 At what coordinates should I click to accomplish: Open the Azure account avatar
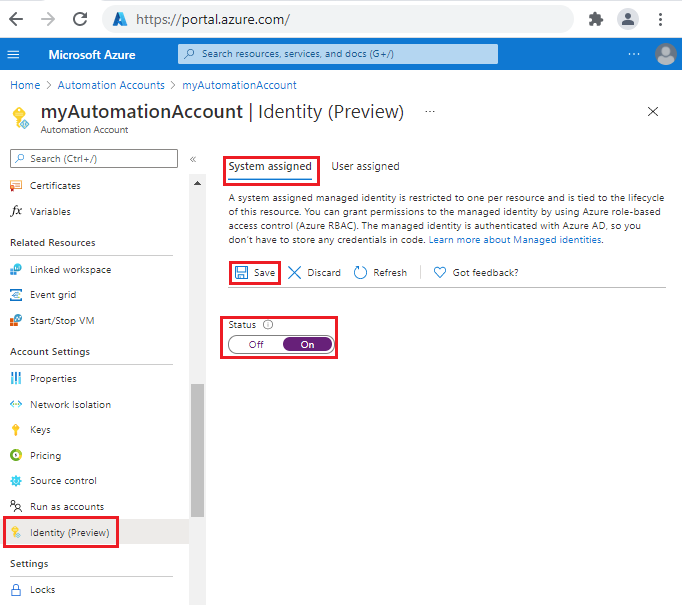665,54
